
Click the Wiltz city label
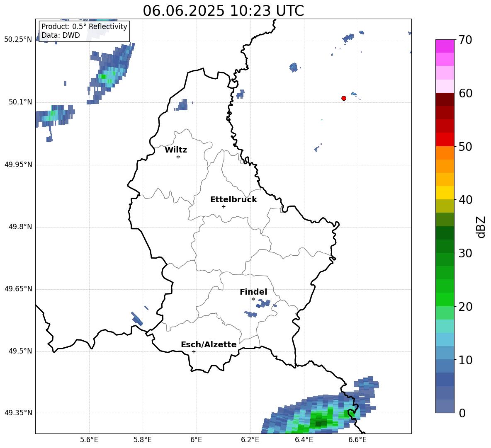[176, 150]
